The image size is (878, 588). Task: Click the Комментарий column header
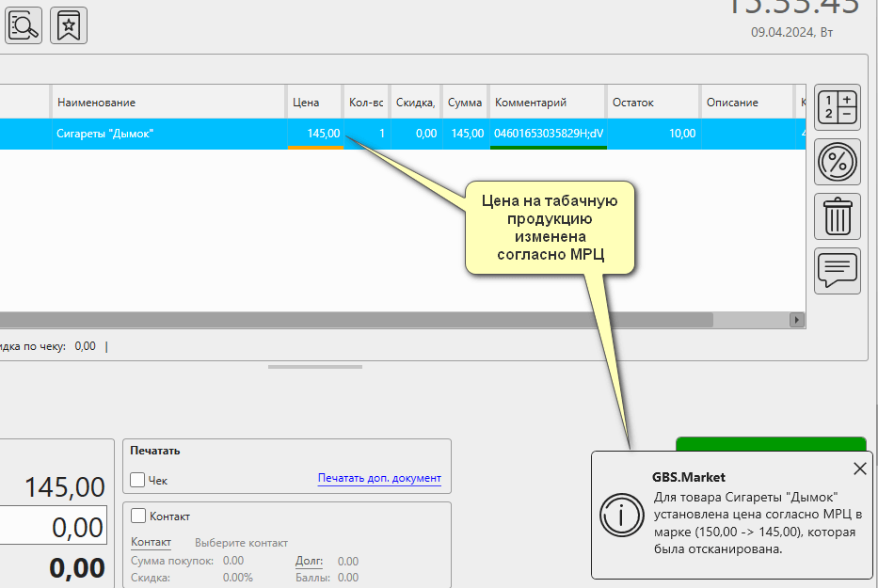(531, 103)
